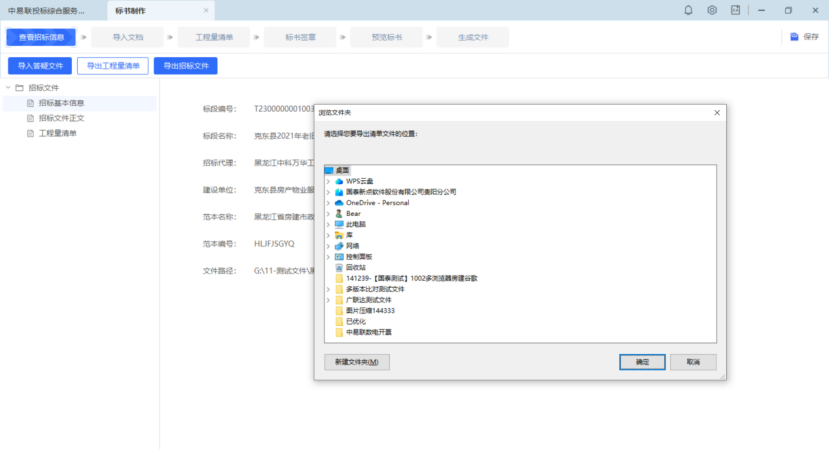Select the OneDrive - Personal folder

(x=340, y=202)
